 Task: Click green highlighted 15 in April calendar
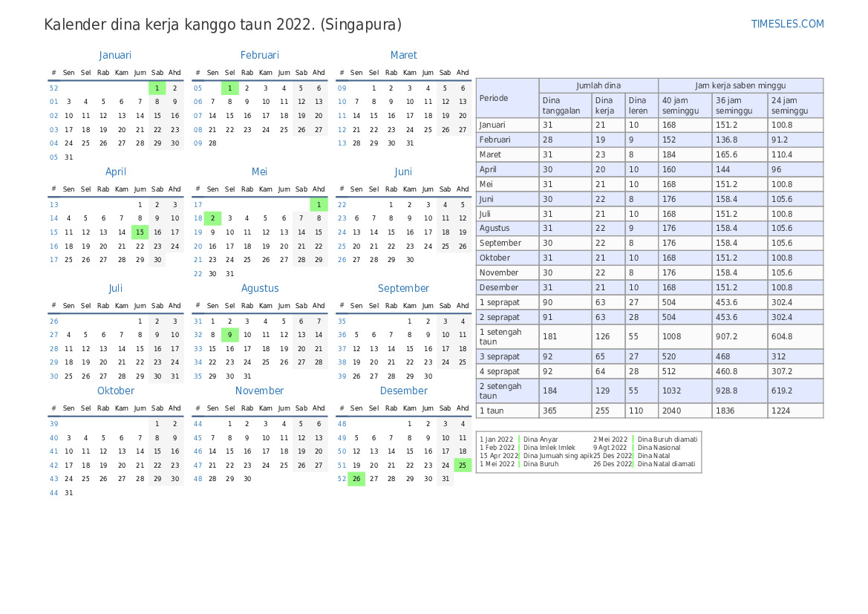(x=140, y=232)
